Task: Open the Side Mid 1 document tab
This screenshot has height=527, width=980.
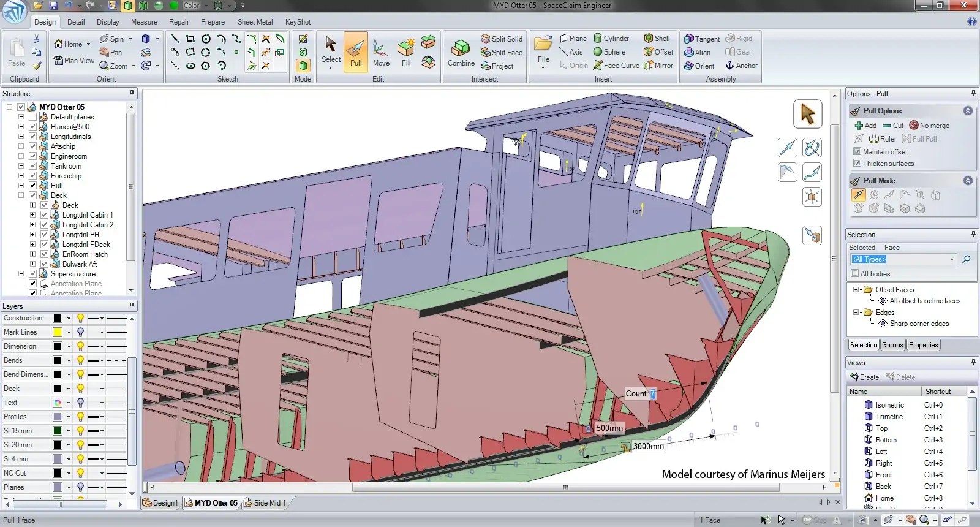Action: 265,502
